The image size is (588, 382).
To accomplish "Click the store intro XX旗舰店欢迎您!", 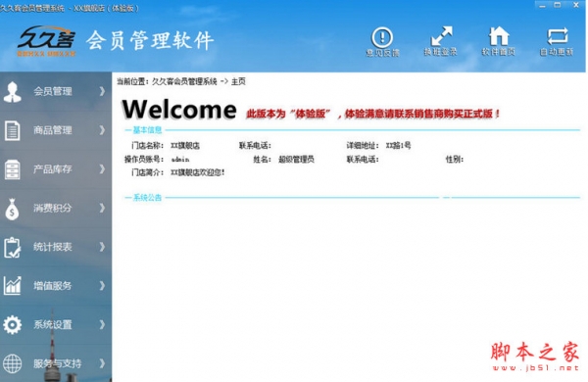I will [x=198, y=172].
